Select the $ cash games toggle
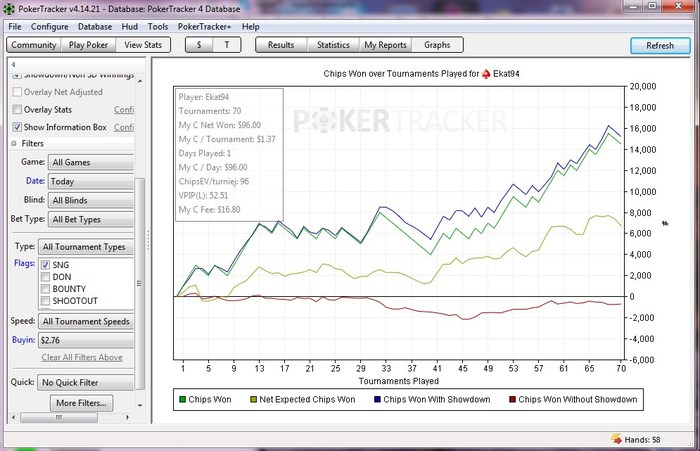Viewport: 700px width, 451px height. pyautogui.click(x=199, y=45)
